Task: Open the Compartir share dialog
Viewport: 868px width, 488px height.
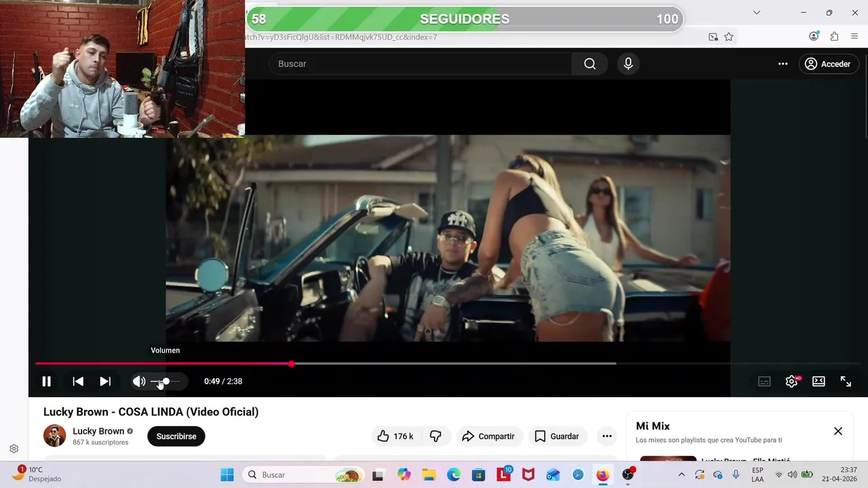Action: coord(488,436)
